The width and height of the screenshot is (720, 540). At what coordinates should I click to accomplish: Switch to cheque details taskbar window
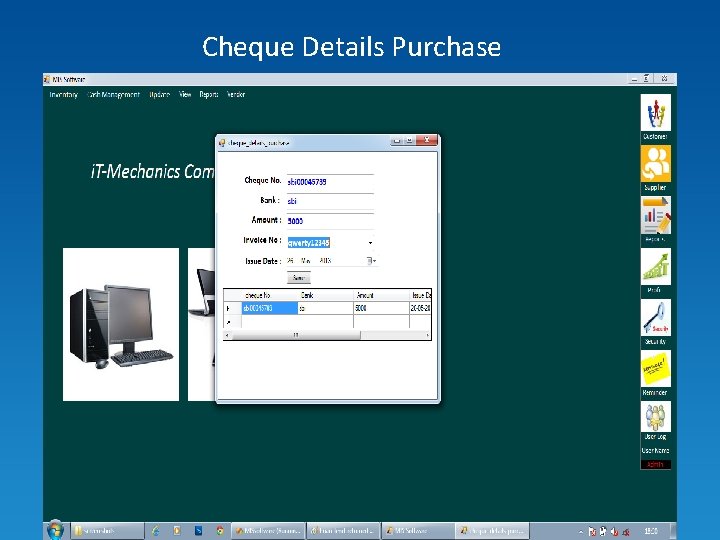[492, 531]
